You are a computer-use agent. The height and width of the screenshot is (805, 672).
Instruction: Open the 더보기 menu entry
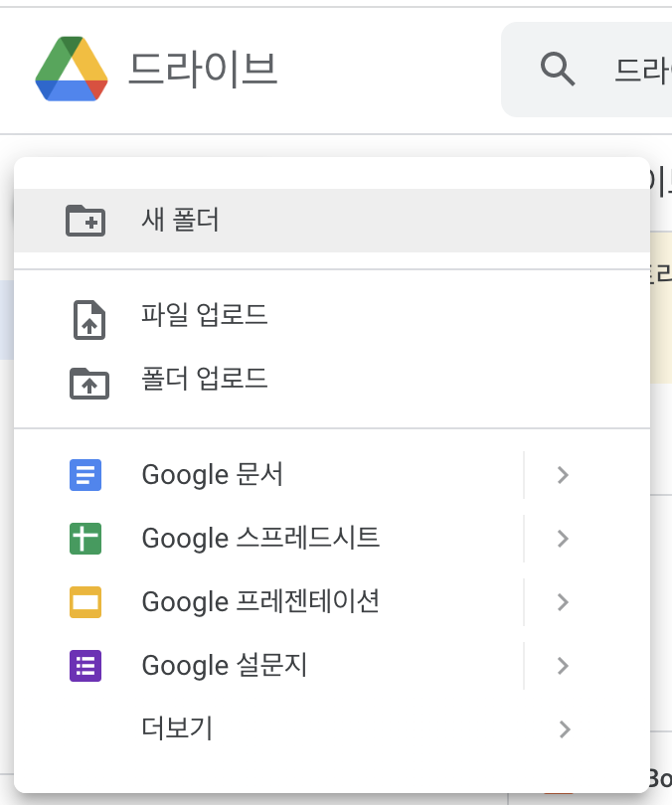pos(332,729)
